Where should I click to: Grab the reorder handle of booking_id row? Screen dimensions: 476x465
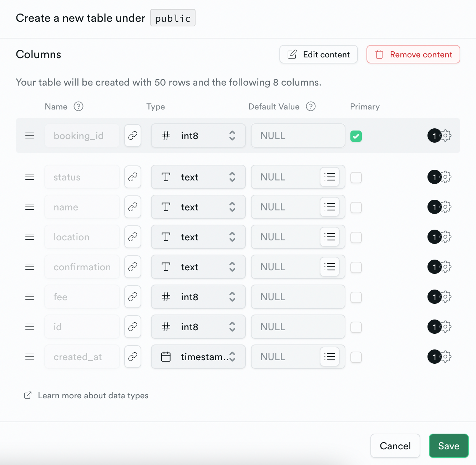click(30, 136)
